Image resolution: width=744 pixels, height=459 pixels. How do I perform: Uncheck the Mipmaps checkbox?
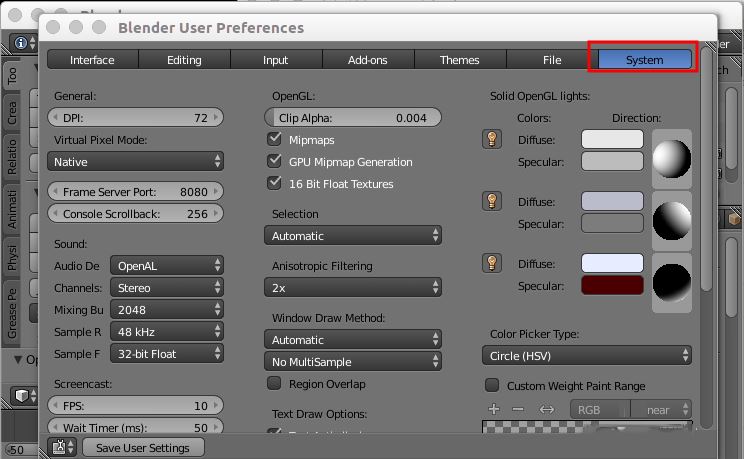tap(274, 139)
